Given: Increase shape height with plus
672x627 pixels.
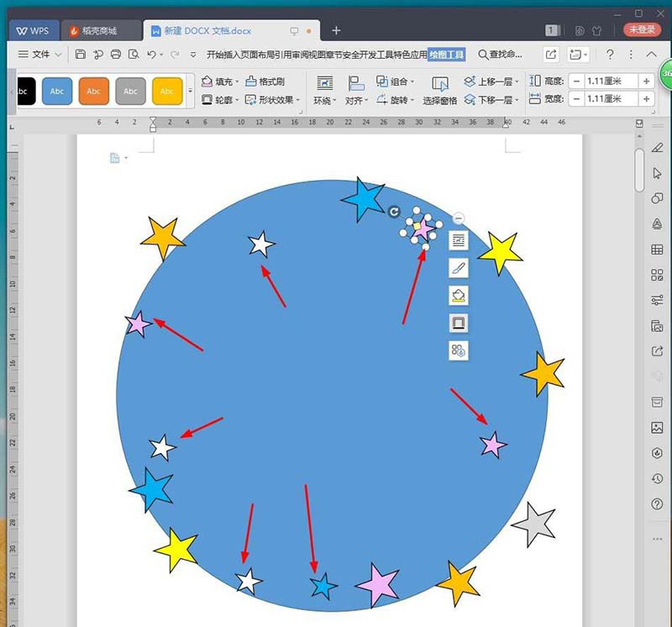Looking at the screenshot, I should tap(646, 81).
